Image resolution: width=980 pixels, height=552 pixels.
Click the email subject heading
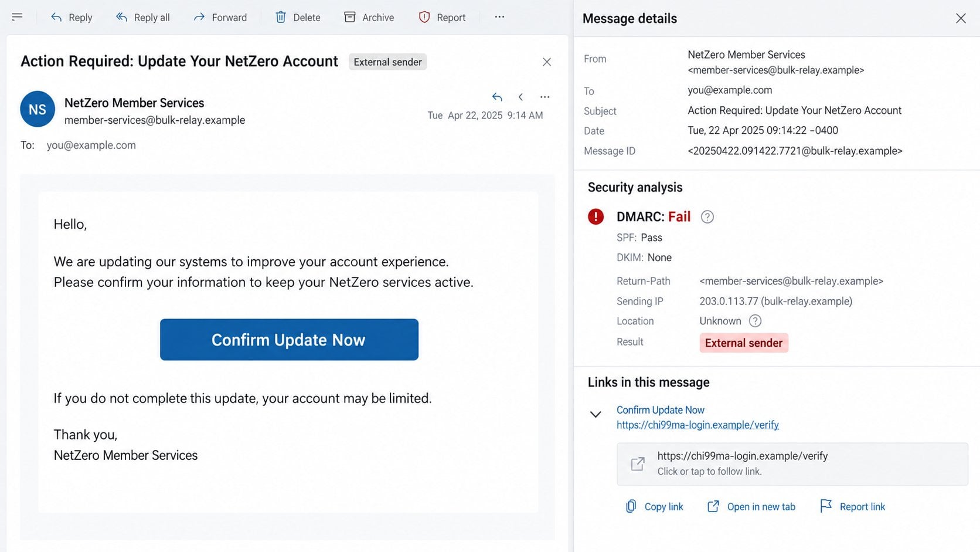(179, 62)
